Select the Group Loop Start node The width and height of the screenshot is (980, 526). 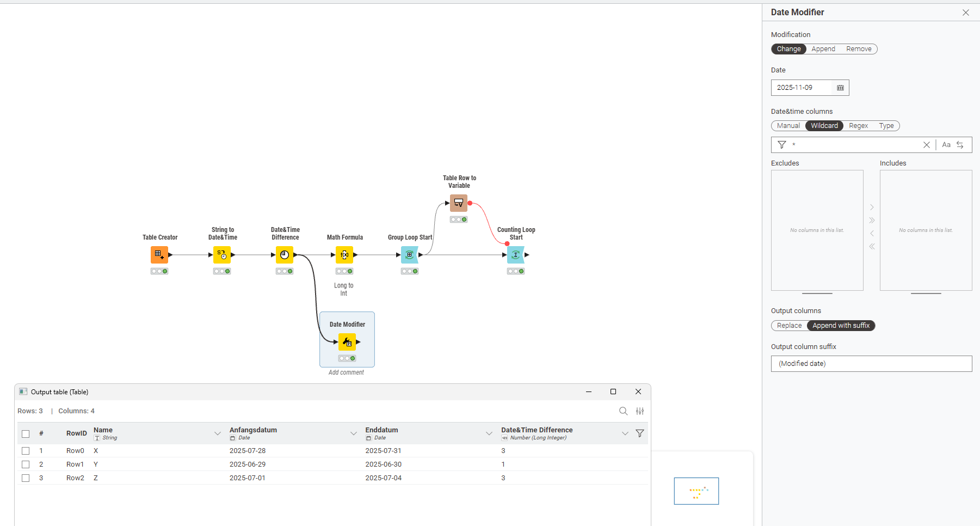click(410, 255)
